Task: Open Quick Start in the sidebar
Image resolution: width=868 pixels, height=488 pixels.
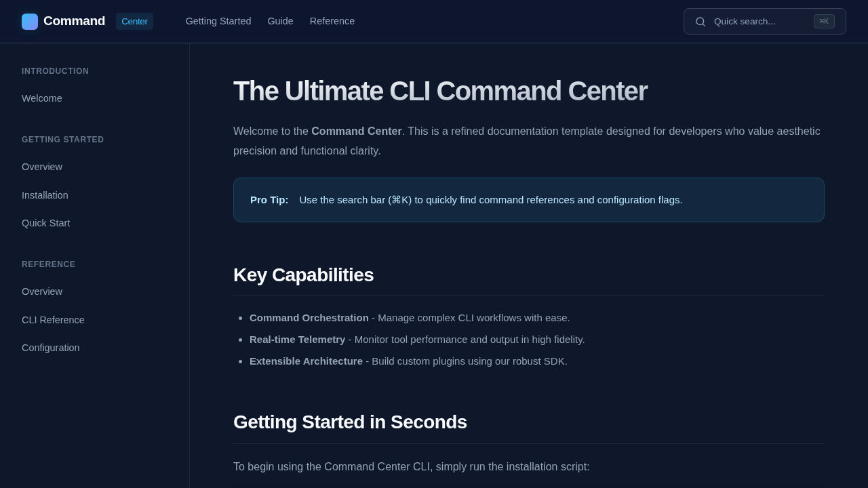Action: (45, 223)
